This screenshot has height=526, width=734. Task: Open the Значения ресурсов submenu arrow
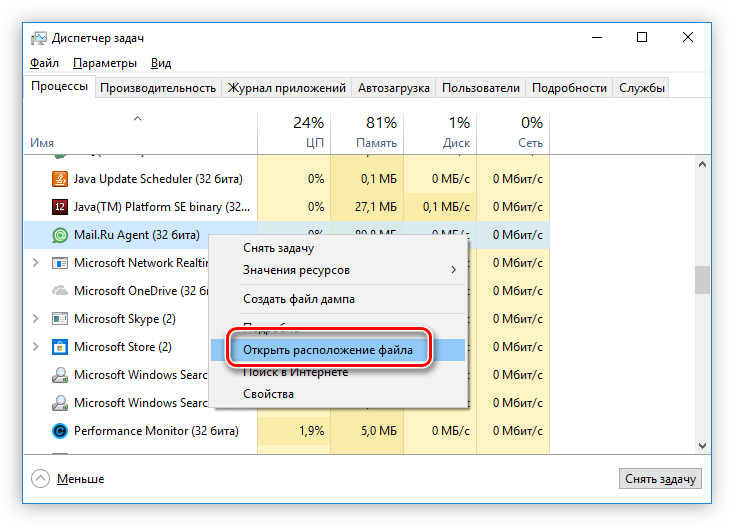453,270
